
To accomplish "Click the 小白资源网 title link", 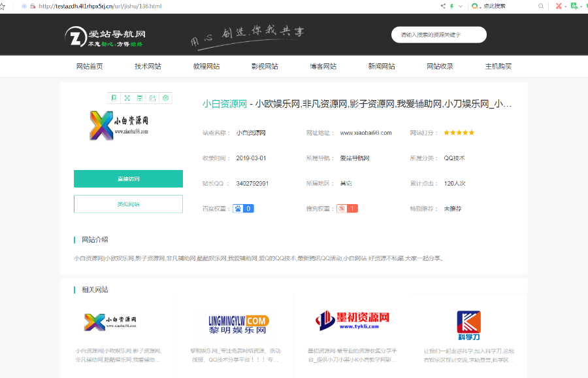I will [x=225, y=104].
